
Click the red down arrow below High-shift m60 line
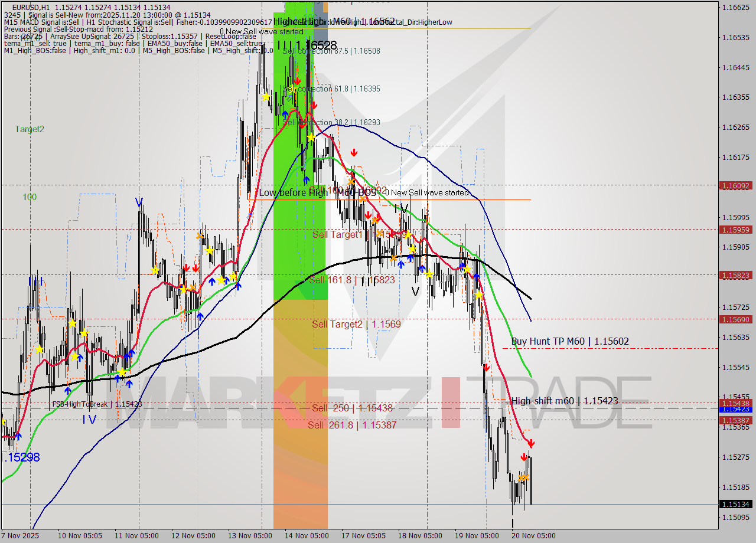[524, 456]
